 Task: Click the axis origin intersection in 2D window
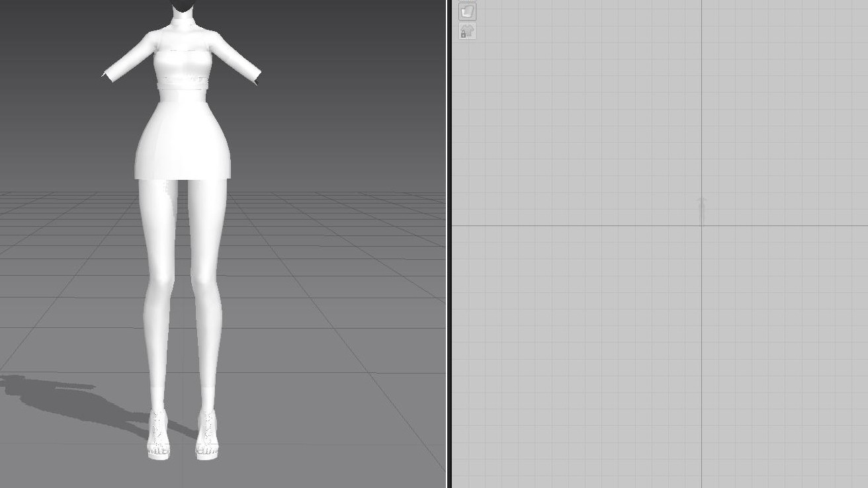coord(702,225)
